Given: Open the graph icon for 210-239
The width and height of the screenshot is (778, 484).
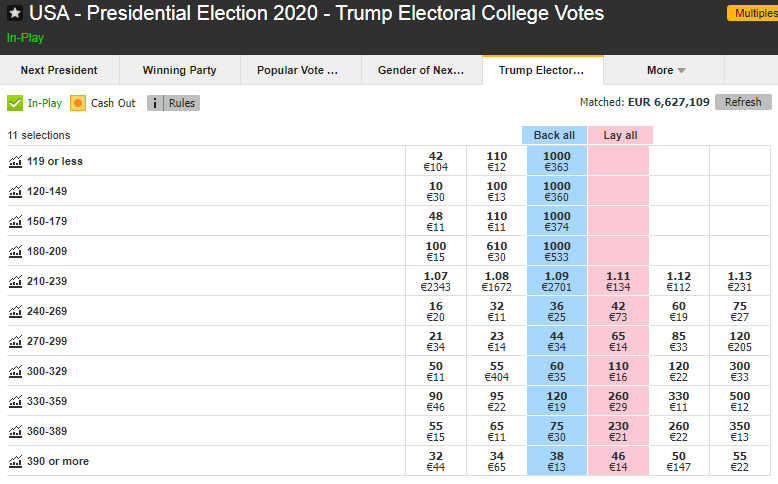Looking at the screenshot, I should click(x=15, y=281).
